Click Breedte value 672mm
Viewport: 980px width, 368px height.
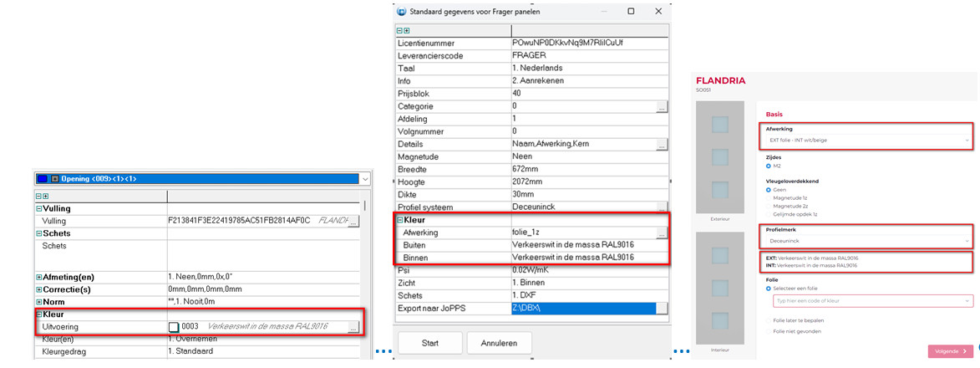point(589,170)
